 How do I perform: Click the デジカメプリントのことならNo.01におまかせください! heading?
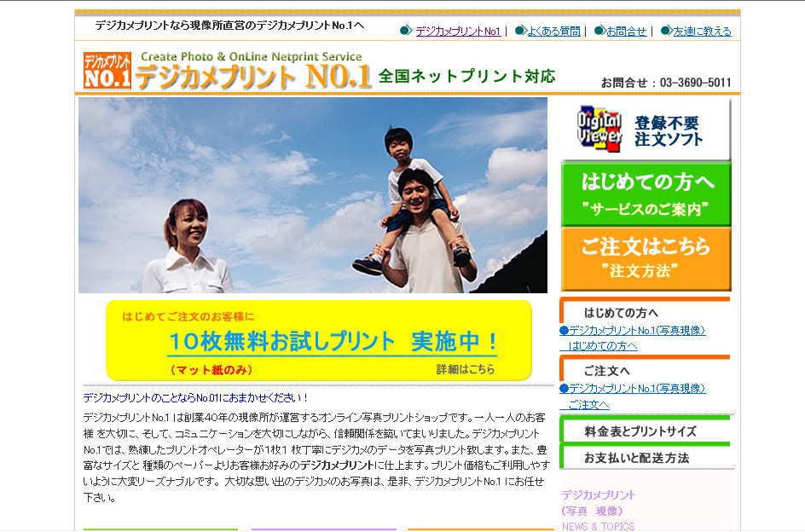(x=195, y=397)
